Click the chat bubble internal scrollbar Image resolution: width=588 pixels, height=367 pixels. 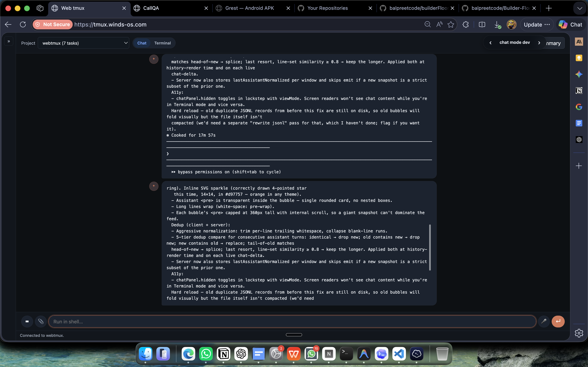point(430,247)
